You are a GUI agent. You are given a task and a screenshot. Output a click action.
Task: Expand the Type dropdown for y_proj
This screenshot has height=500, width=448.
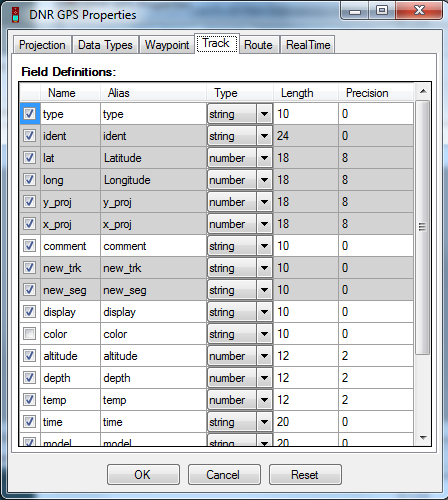point(264,202)
